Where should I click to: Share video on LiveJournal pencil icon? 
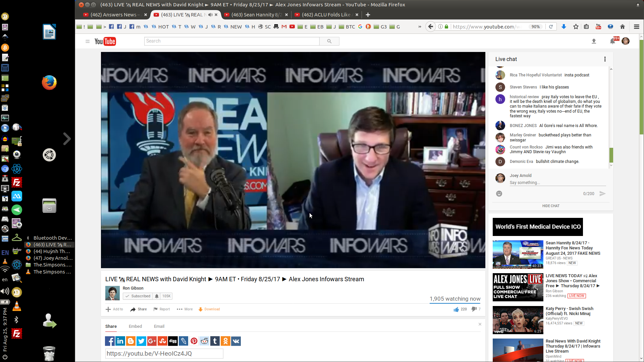click(183, 341)
